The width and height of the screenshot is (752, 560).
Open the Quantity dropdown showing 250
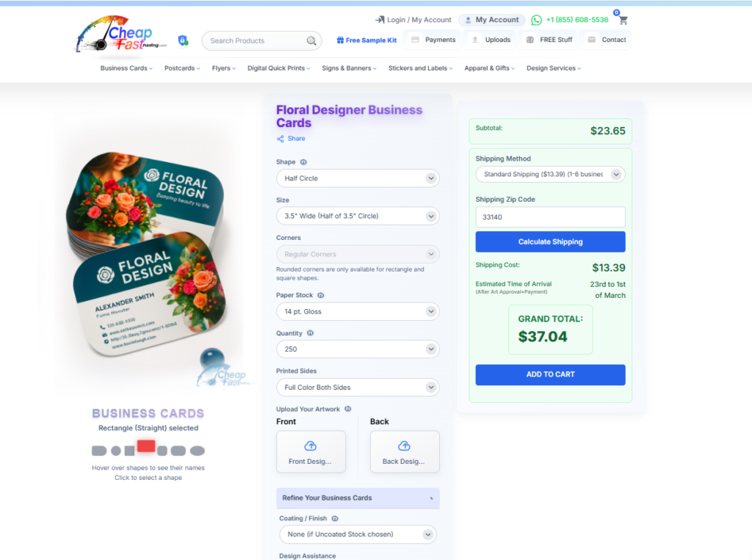coord(358,349)
